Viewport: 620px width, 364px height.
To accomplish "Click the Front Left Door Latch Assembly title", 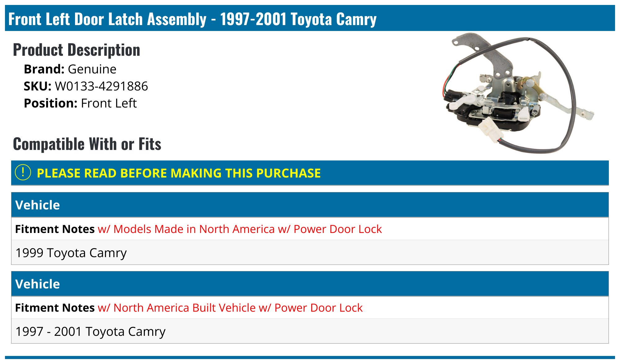I will pos(192,19).
